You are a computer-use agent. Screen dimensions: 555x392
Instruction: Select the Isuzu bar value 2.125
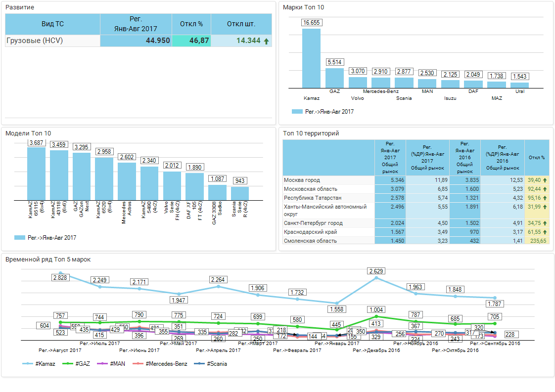(x=450, y=74)
